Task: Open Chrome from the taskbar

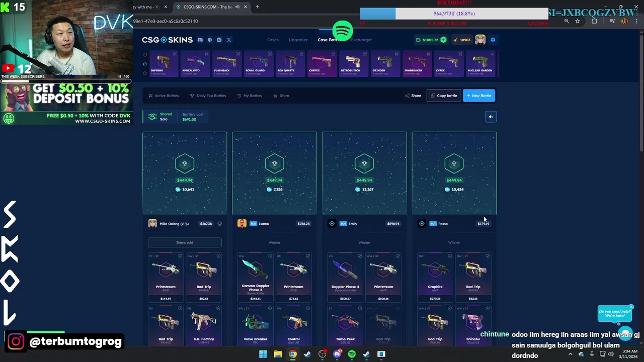Action: [292, 354]
